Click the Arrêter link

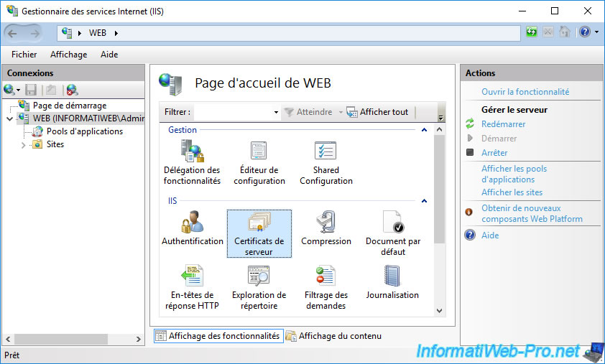(494, 153)
